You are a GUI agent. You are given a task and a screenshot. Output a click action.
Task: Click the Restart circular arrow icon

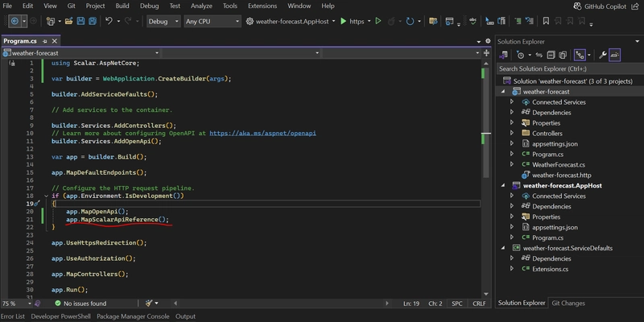tap(410, 21)
